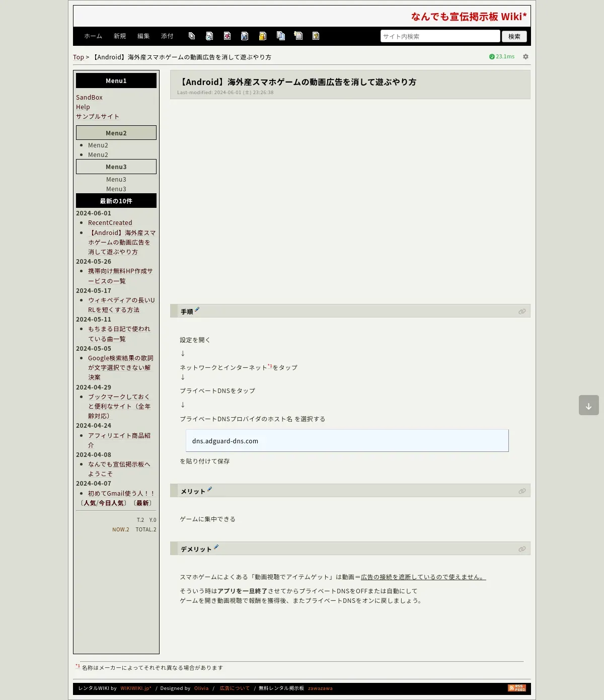Open Google検索結果の歌詞 sidebar link
Screen dimensions: 604x700
[121, 368]
